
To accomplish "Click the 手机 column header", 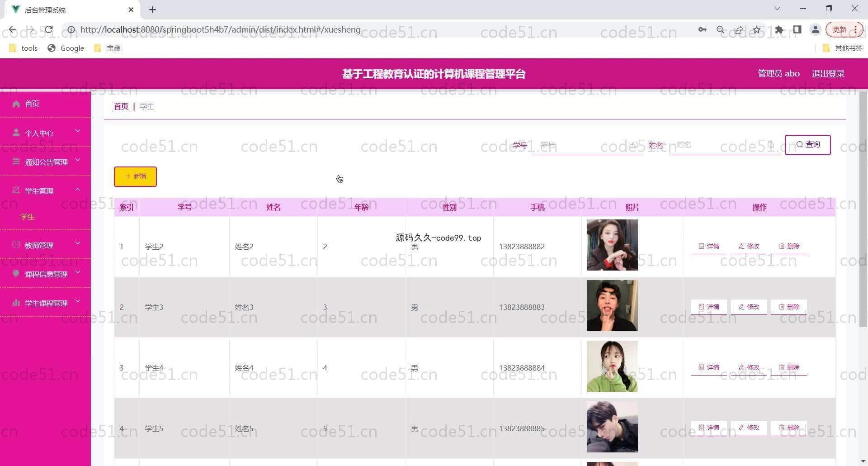I will coord(538,207).
